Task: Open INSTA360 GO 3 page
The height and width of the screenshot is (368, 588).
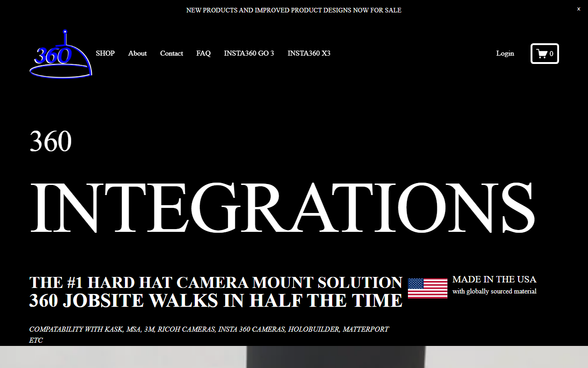Action: pyautogui.click(x=249, y=53)
